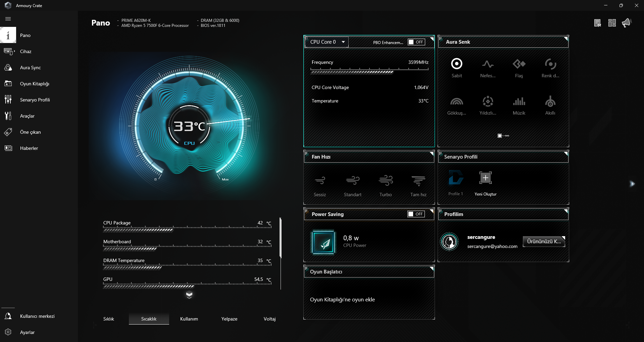Viewport: 644px width, 342px height.
Task: Click the Ürününüzü K... button
Action: pos(544,241)
